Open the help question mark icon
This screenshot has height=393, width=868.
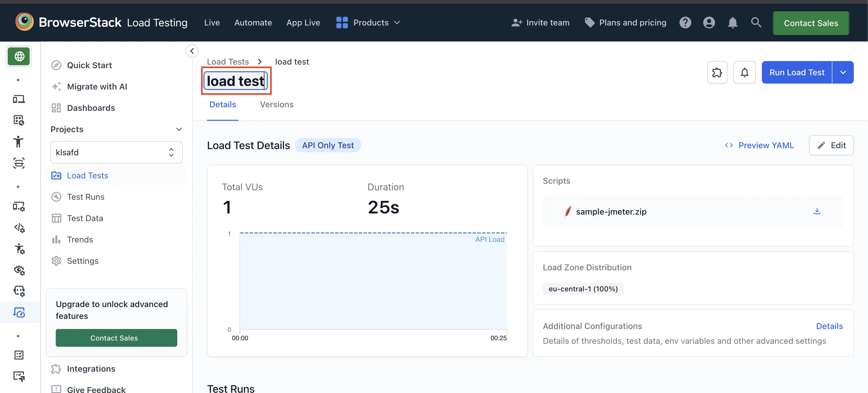pyautogui.click(x=685, y=23)
